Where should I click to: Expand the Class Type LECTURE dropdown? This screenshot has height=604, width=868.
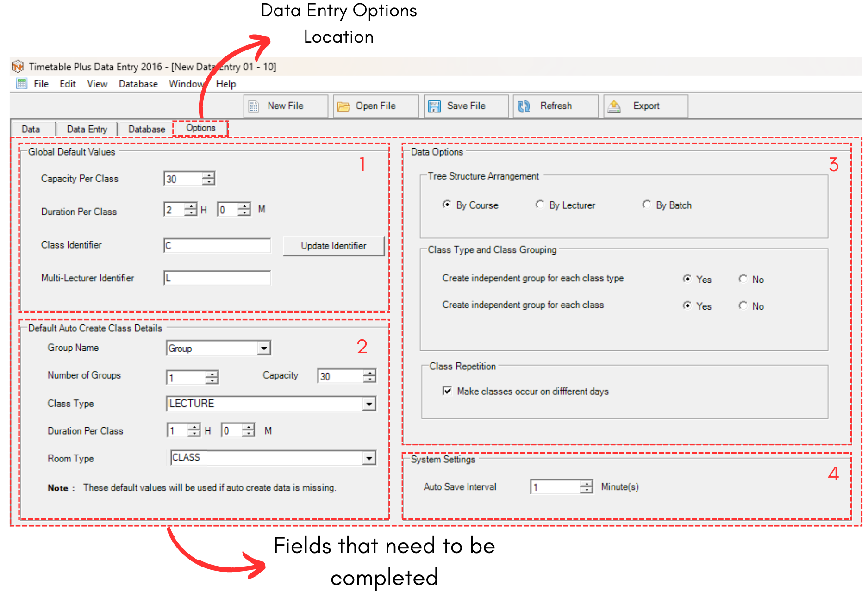[x=369, y=404]
